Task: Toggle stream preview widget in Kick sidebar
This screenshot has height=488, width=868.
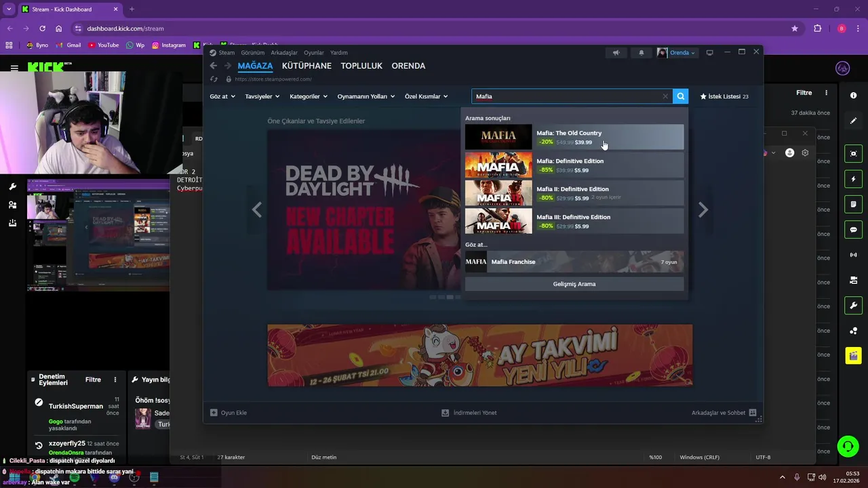Action: pyautogui.click(x=853, y=154)
